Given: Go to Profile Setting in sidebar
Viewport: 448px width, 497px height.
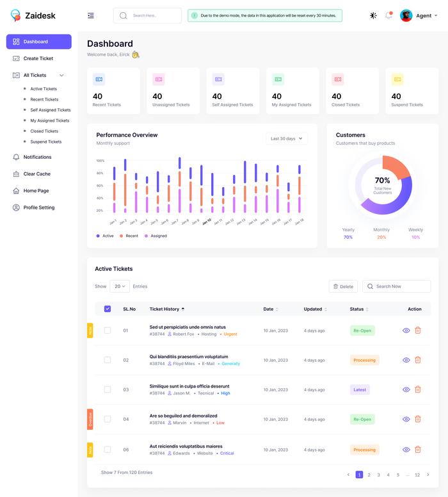Looking at the screenshot, I should [x=38, y=208].
